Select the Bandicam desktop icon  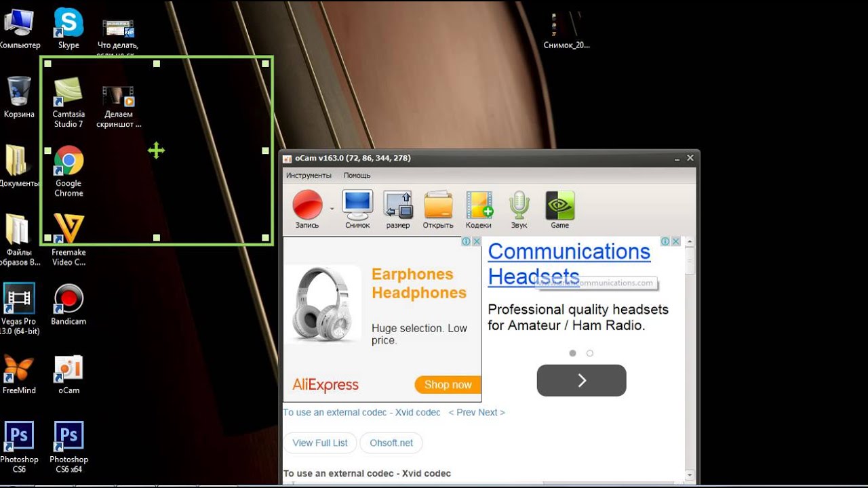click(x=68, y=304)
